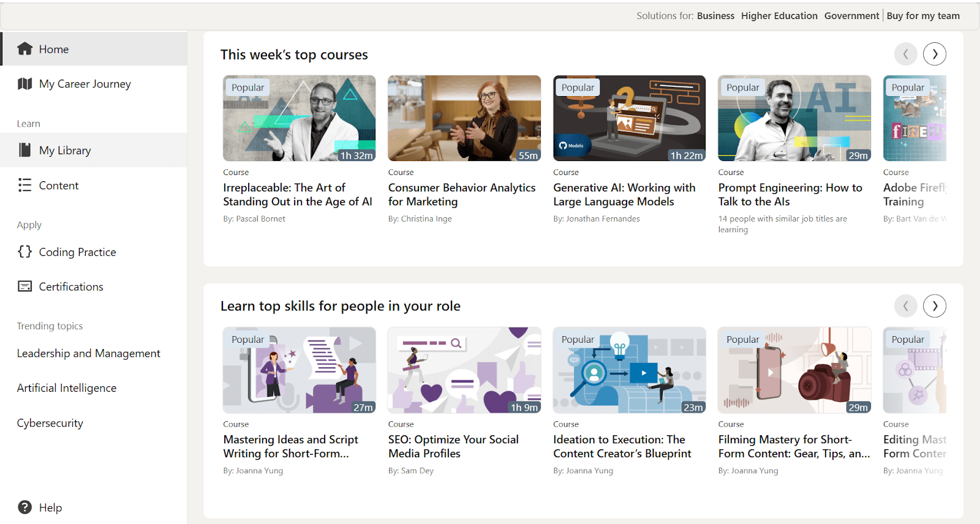Open Editing Mastery course thumbnail

(x=914, y=370)
